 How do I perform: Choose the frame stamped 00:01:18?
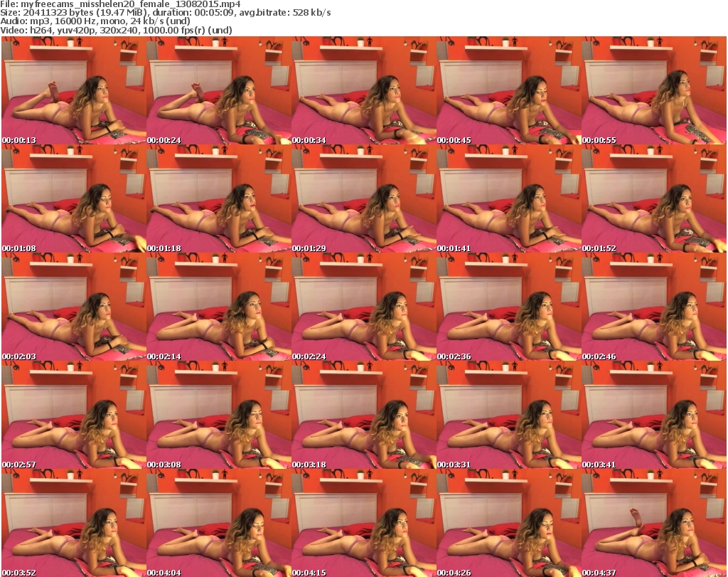pos(219,198)
